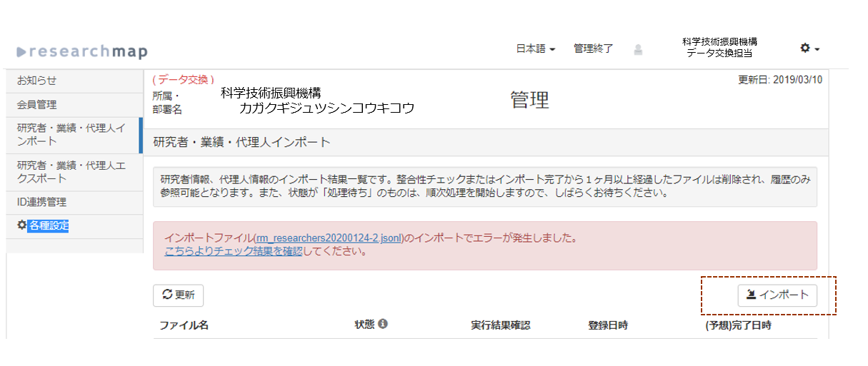The height and width of the screenshot is (366, 868).
Task: Click the 登録日時 column header
Action: pyautogui.click(x=607, y=325)
